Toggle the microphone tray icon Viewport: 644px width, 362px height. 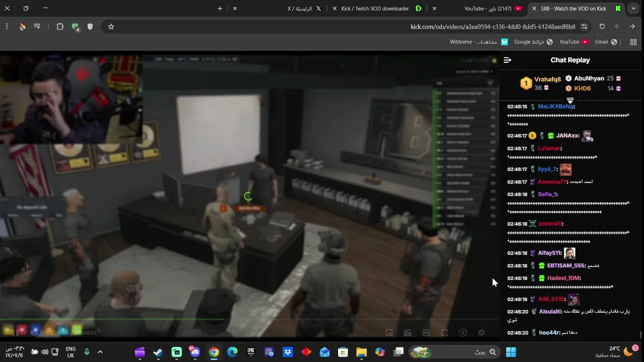click(87, 352)
